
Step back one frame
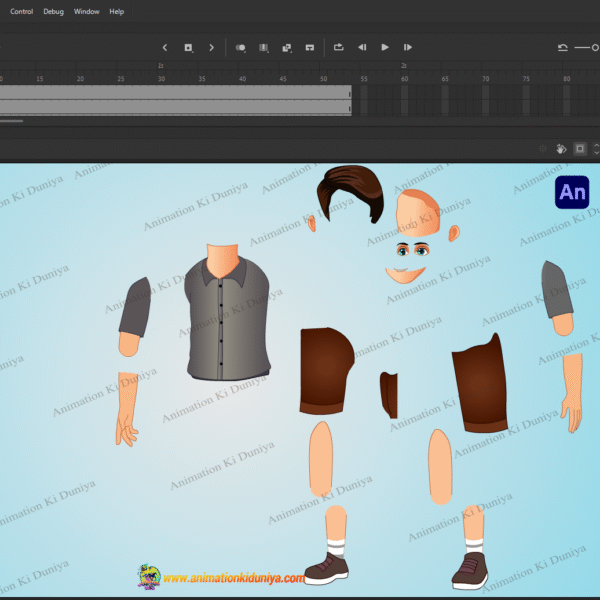click(362, 47)
